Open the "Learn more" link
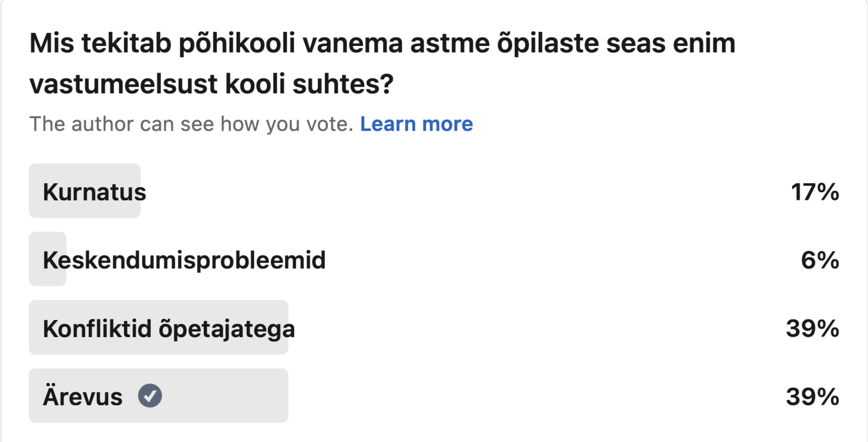The width and height of the screenshot is (868, 442). coord(416,124)
